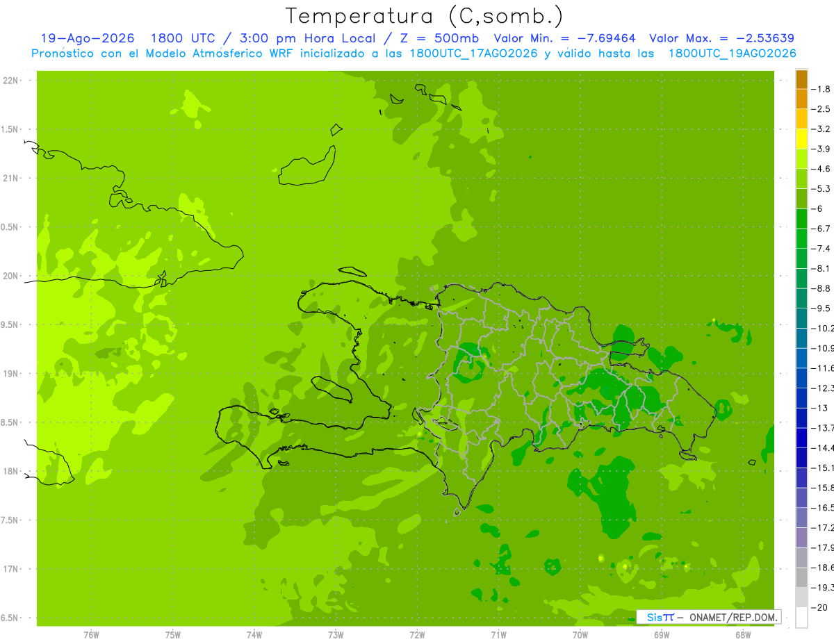Image resolution: width=834 pixels, height=644 pixels.
Task: Click '1800UTC_19AGO2026' valid-until time text
Action: coord(732,53)
